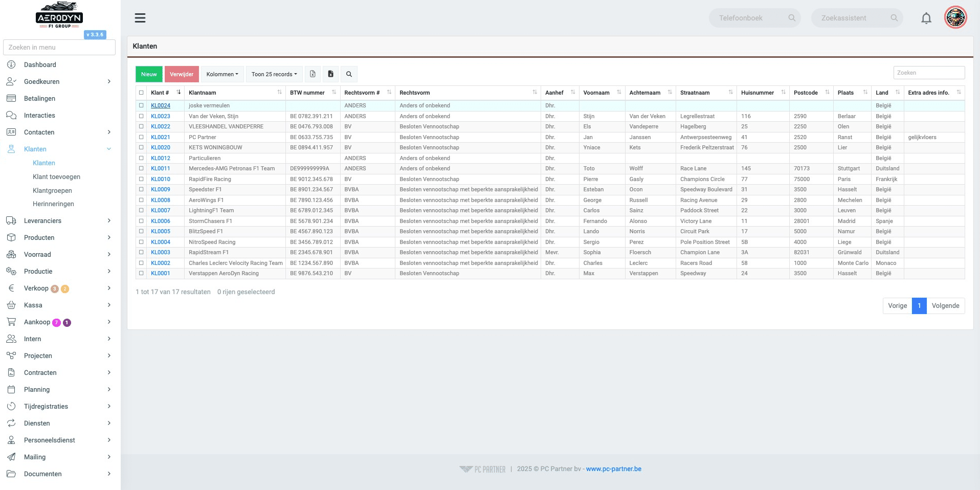The height and width of the screenshot is (490, 980).
Task: Check the row checkbox for KL0024
Action: click(141, 105)
